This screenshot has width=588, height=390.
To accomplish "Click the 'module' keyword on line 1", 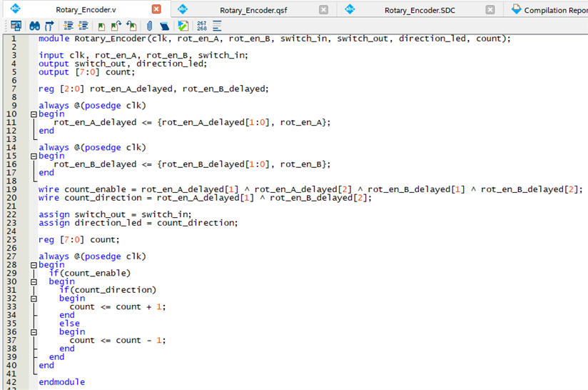I will click(54, 39).
